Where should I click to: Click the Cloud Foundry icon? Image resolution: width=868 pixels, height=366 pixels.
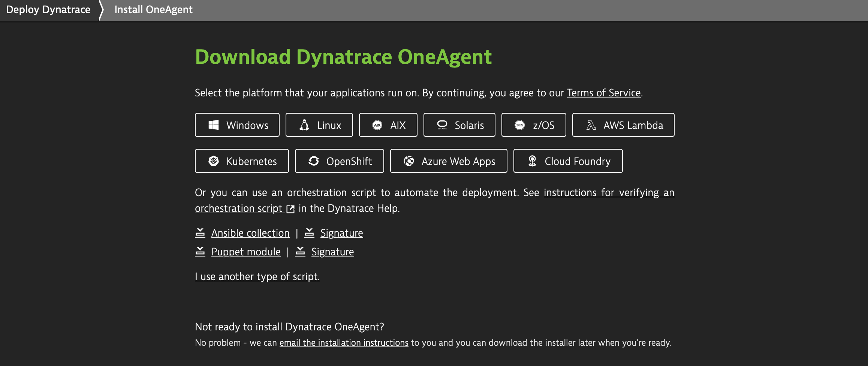click(532, 161)
